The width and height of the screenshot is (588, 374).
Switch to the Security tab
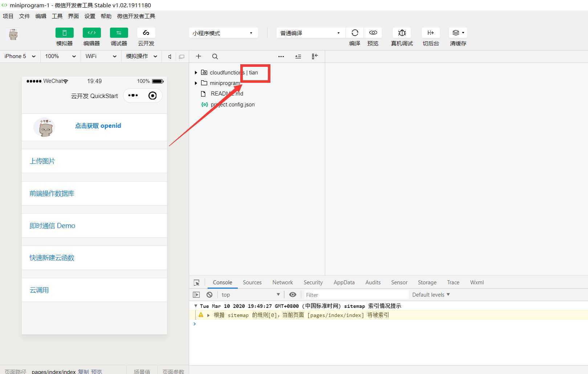click(x=313, y=282)
